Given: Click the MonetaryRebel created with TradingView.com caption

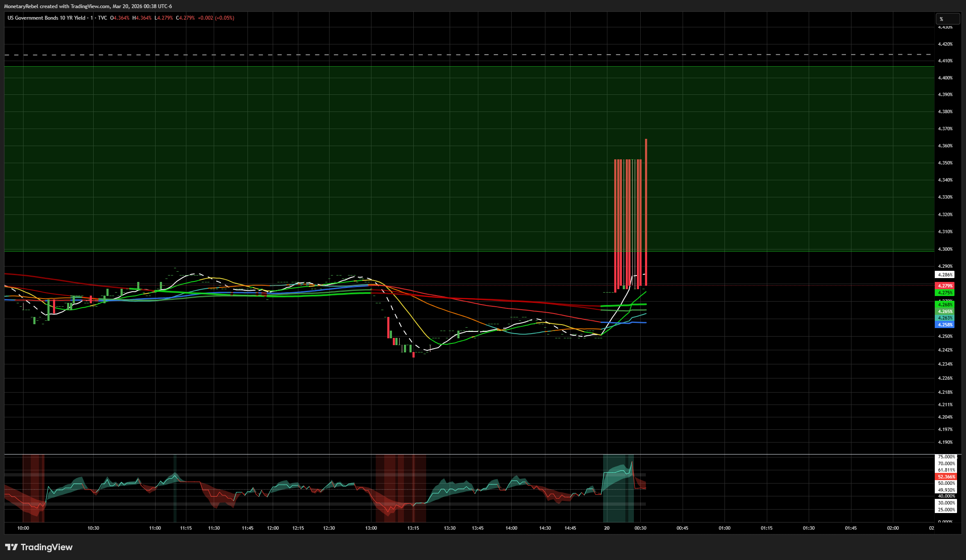Looking at the screenshot, I should 88,6.
